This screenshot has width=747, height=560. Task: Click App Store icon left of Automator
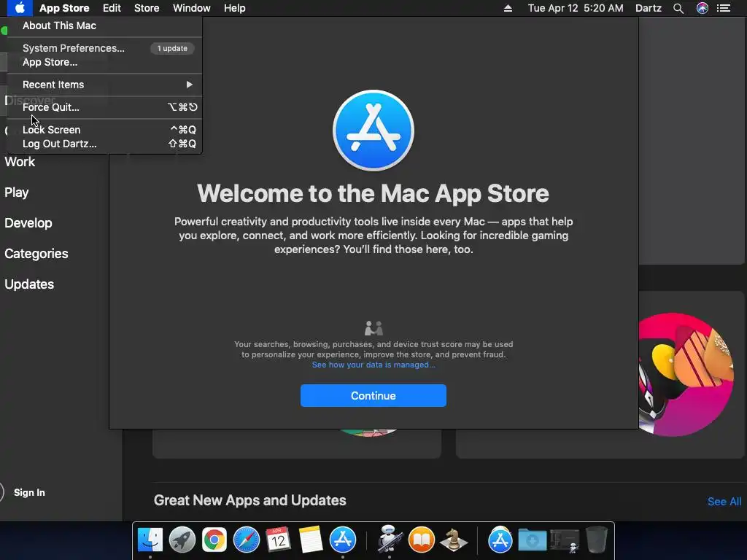coord(343,540)
